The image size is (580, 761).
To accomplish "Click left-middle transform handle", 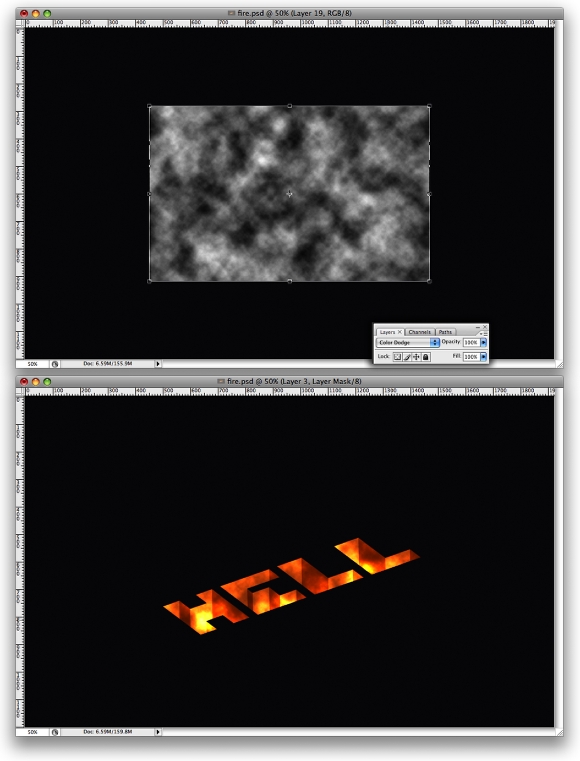I will [x=149, y=194].
